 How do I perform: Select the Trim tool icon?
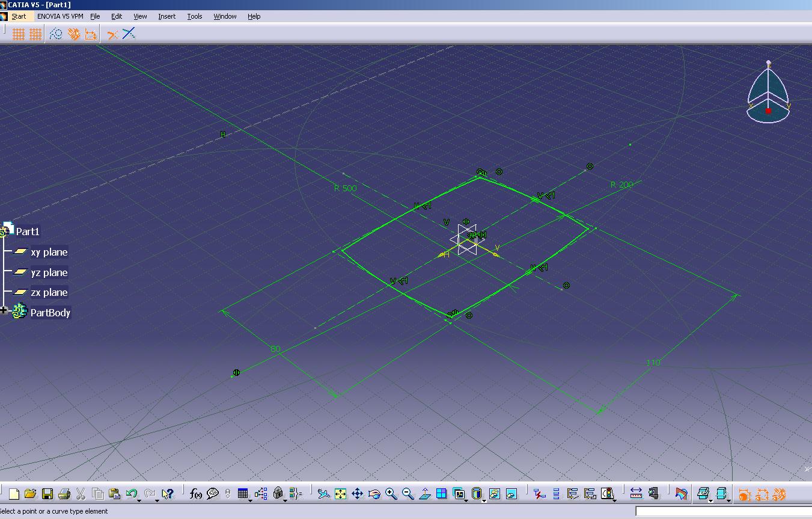tap(112, 34)
